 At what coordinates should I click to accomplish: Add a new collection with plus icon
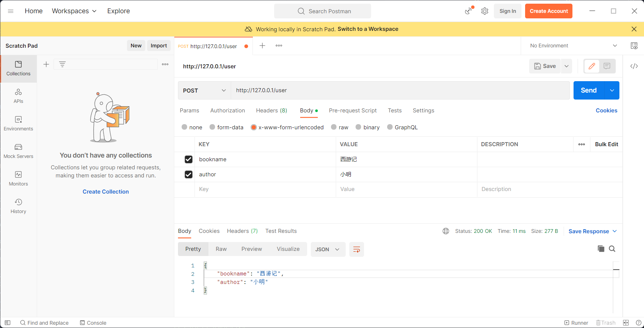(46, 64)
